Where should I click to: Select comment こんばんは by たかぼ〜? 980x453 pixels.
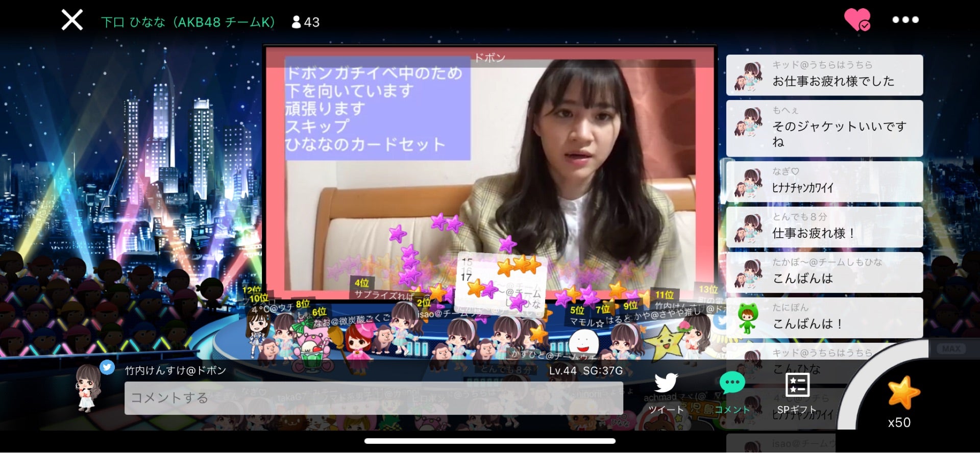[824, 272]
